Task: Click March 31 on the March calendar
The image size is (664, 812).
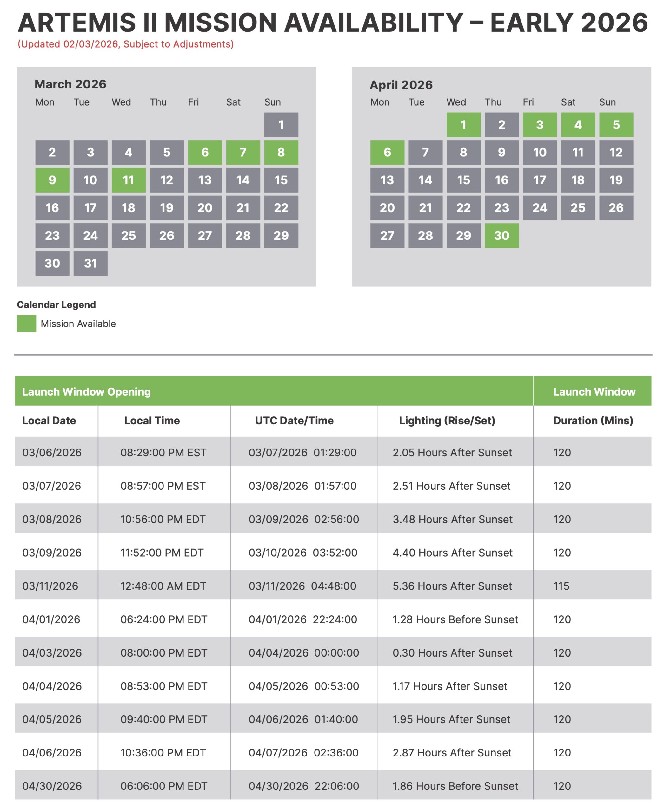Action: [90, 263]
